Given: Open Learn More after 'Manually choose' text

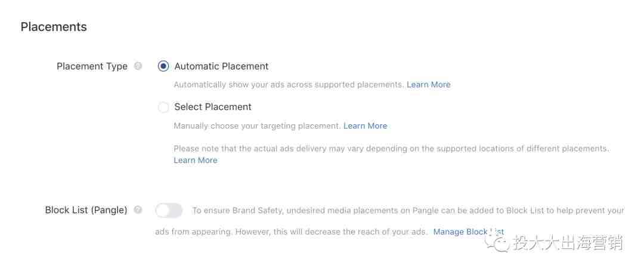Looking at the screenshot, I should coord(365,126).
